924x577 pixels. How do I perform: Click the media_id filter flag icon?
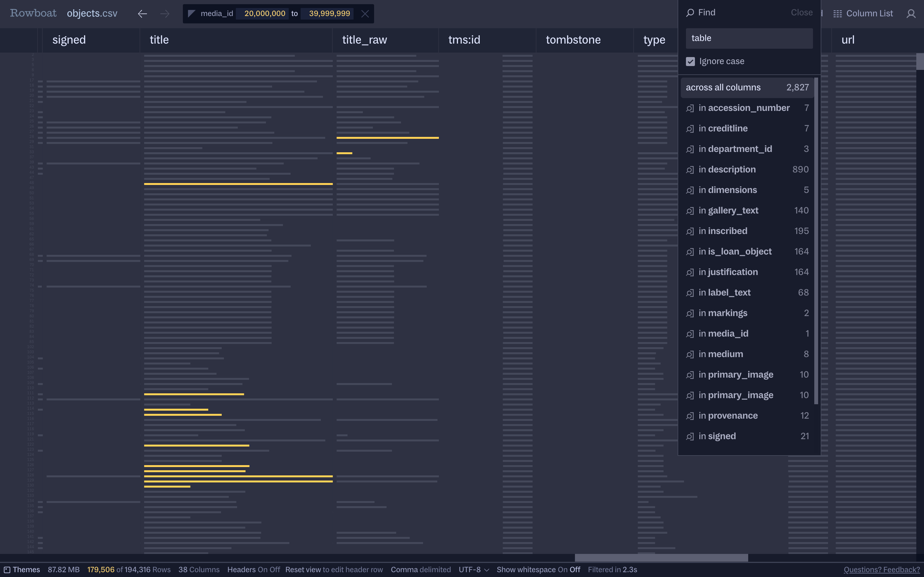(191, 14)
